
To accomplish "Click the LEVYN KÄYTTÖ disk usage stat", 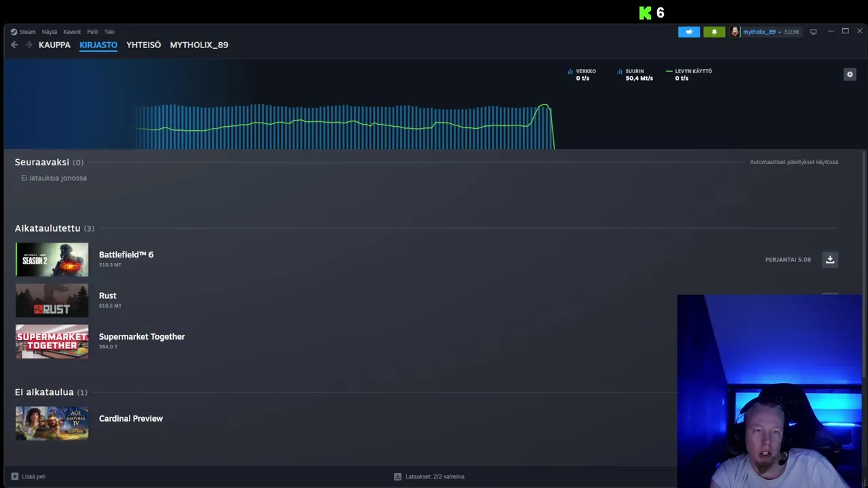I will [x=689, y=75].
